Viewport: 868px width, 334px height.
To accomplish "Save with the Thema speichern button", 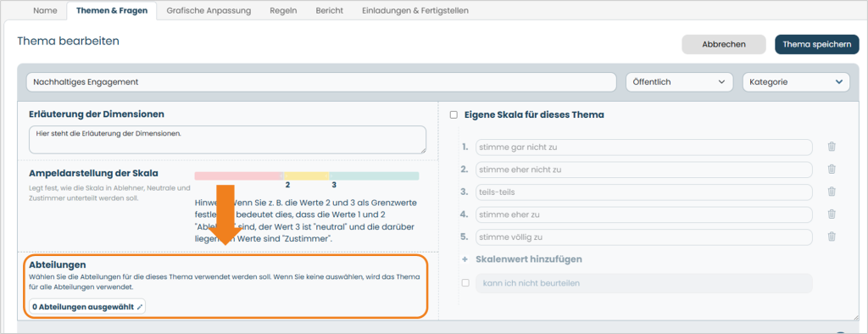I will pyautogui.click(x=817, y=44).
